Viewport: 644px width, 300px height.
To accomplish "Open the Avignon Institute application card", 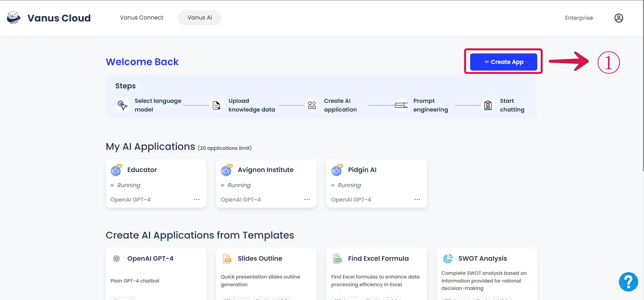I will point(266,183).
